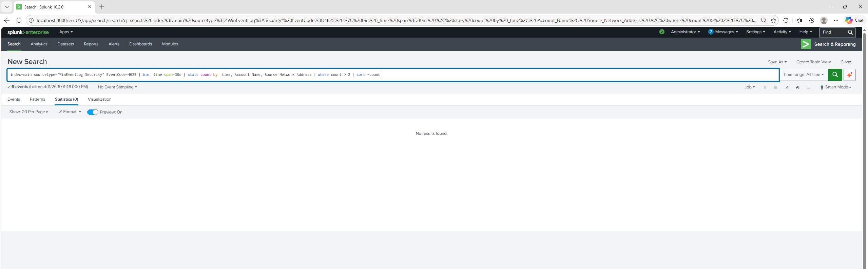Switch to the Visualization tab
Viewport: 868px width, 269px height.
(x=99, y=99)
